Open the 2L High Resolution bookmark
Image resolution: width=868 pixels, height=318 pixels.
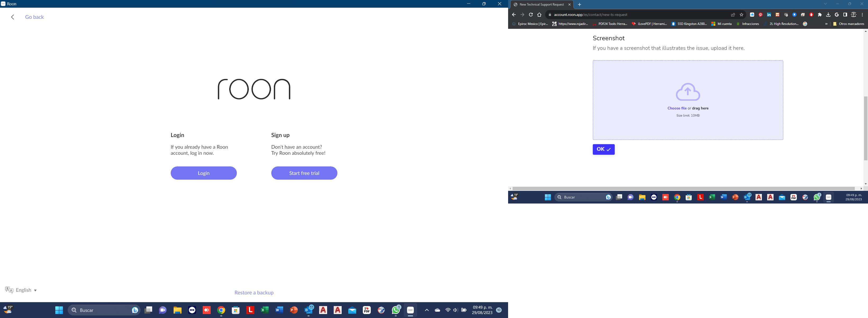tap(781, 24)
